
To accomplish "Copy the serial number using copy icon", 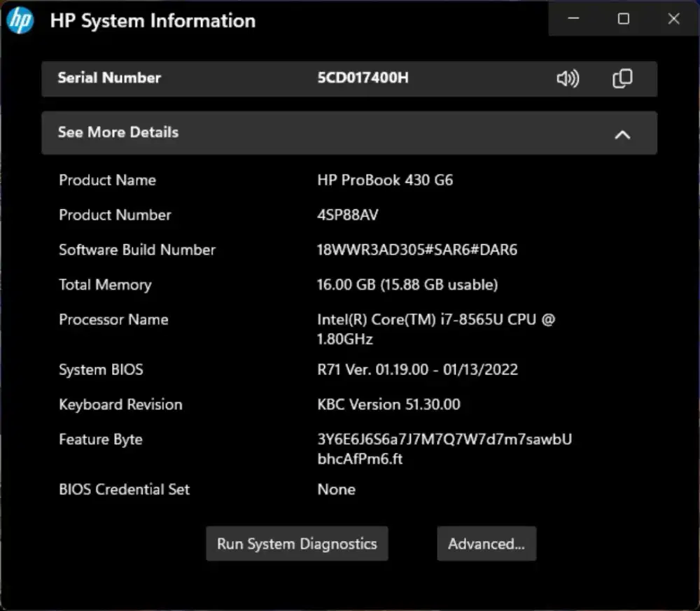I will click(622, 78).
